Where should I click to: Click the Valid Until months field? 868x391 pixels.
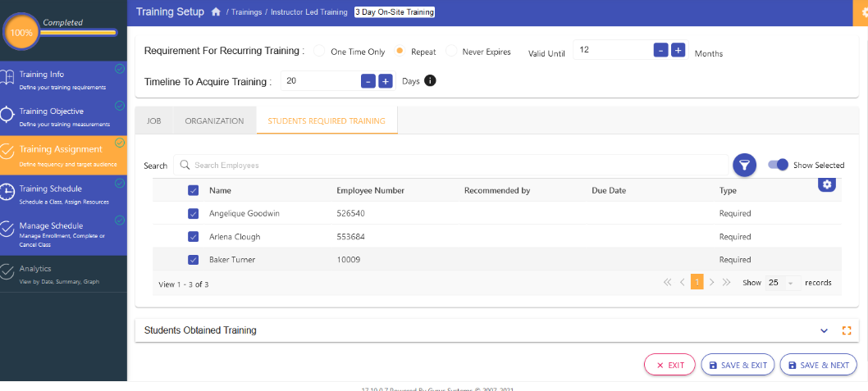click(612, 50)
